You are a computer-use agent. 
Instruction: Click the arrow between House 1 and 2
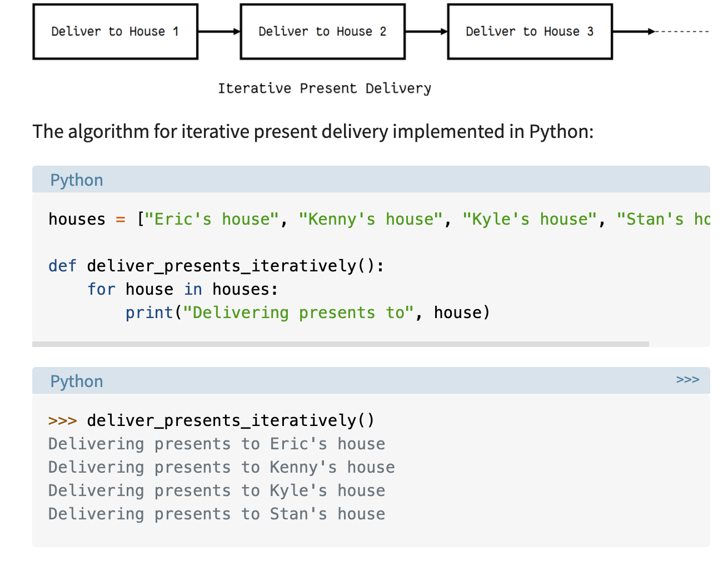(x=218, y=31)
